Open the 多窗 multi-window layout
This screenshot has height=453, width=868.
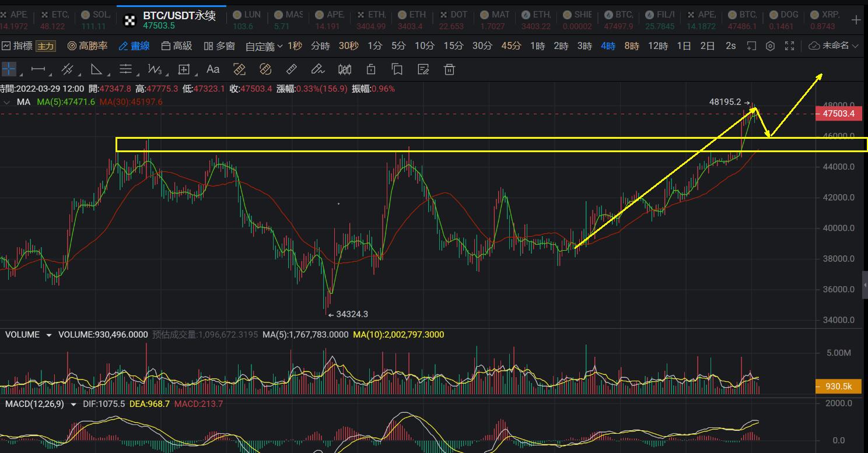coord(219,46)
